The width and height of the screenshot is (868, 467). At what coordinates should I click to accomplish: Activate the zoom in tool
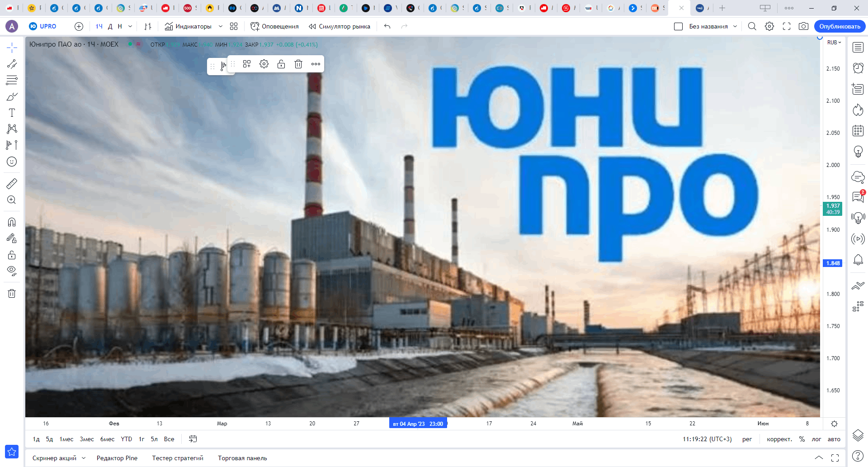[x=12, y=200]
